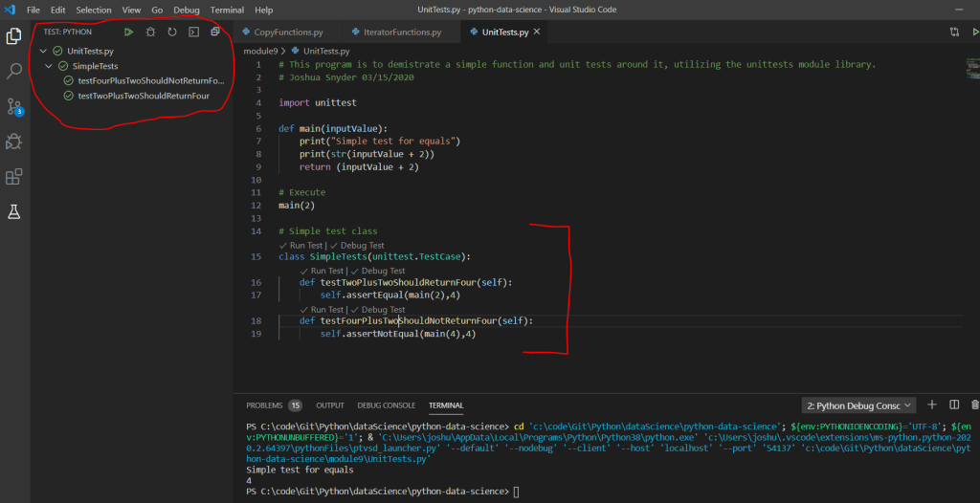Click the Debug tests icon in Test panel

click(150, 32)
